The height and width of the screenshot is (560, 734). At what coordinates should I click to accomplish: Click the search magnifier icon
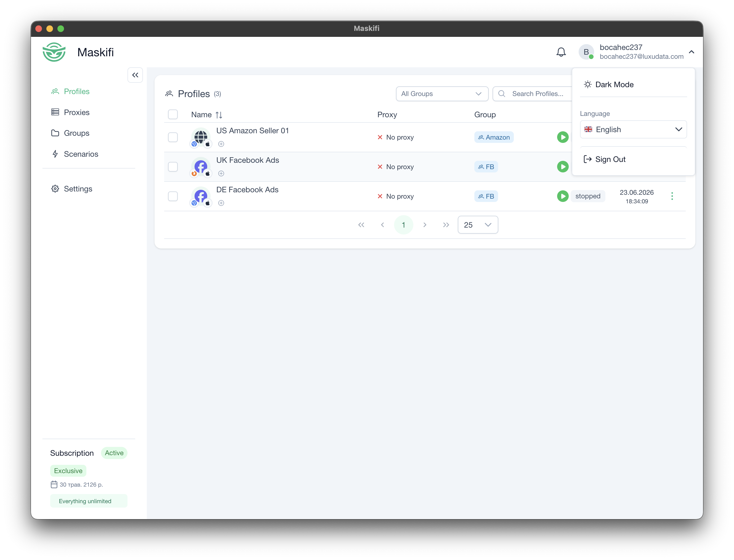(x=501, y=94)
